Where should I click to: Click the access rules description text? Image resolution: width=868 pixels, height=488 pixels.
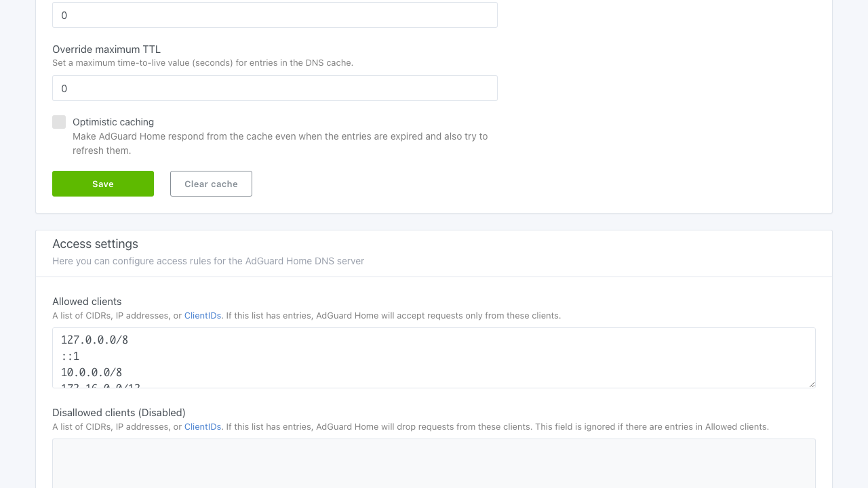pyautogui.click(x=208, y=261)
